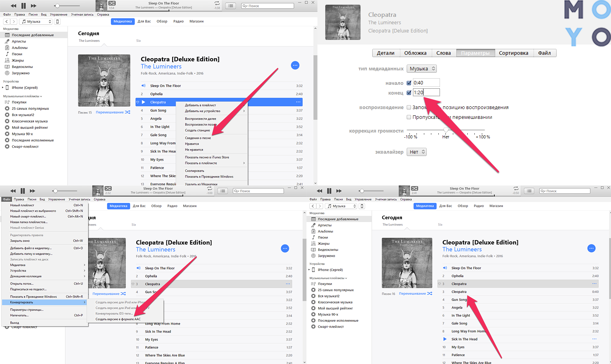
Task: Enable 'Пропускать при перемешивании' checkbox
Action: click(409, 117)
